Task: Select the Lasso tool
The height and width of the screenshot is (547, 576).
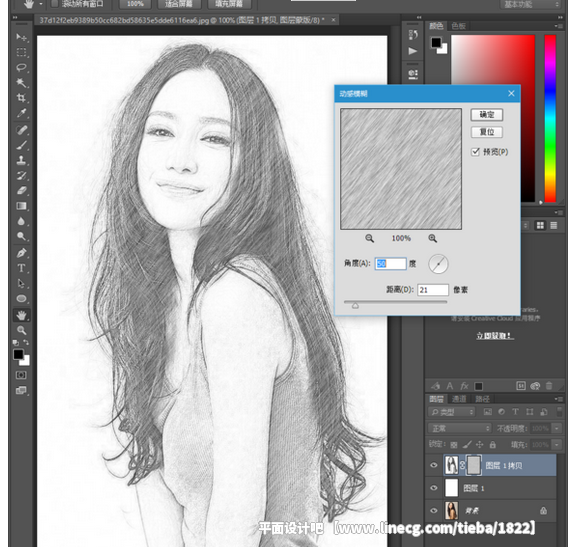Action: point(21,68)
